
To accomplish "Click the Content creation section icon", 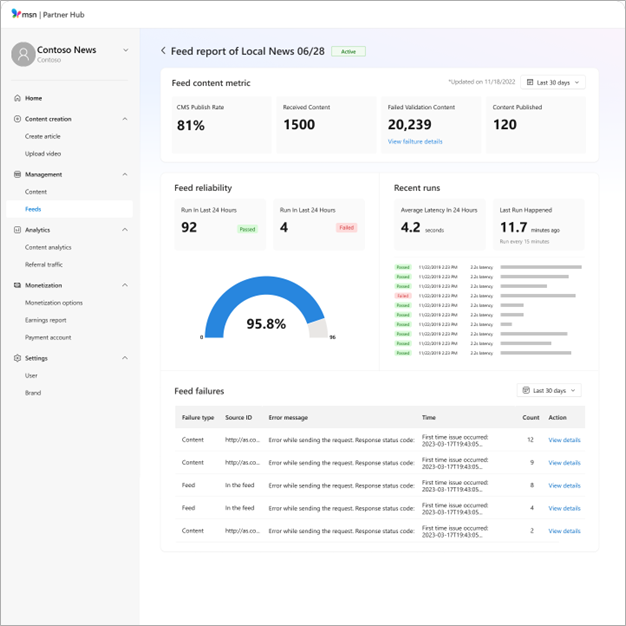I will 17,119.
